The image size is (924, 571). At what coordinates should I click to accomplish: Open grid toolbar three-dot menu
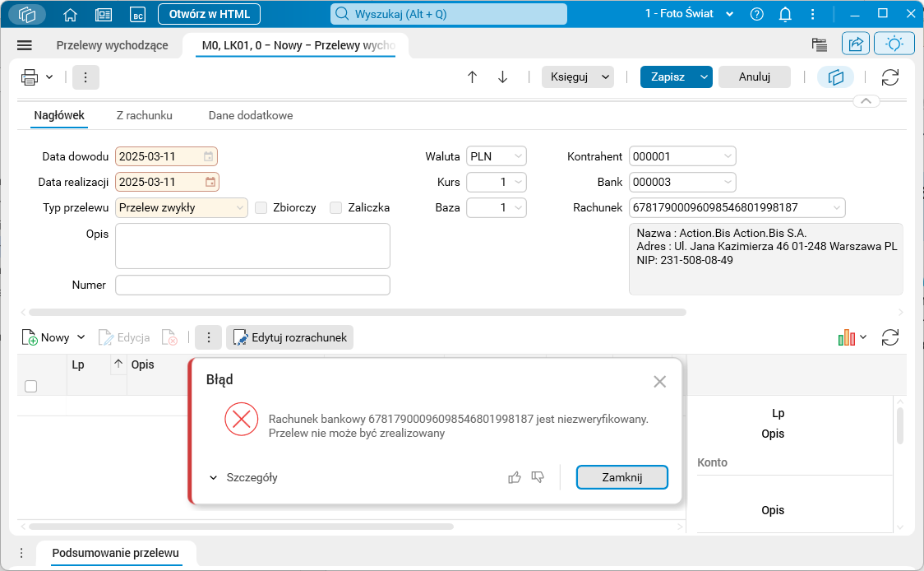pos(209,337)
